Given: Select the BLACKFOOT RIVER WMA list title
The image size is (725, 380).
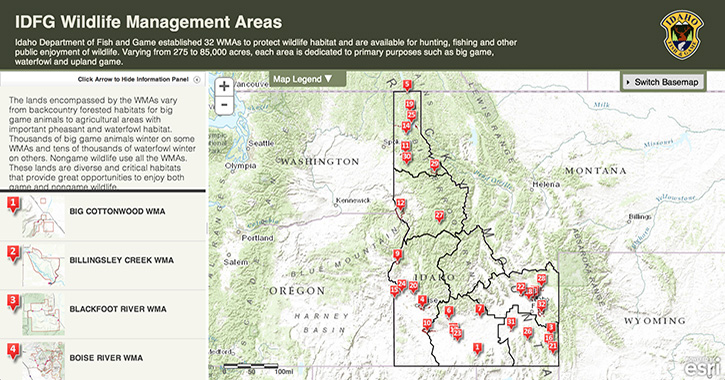Looking at the screenshot, I should pos(118,309).
